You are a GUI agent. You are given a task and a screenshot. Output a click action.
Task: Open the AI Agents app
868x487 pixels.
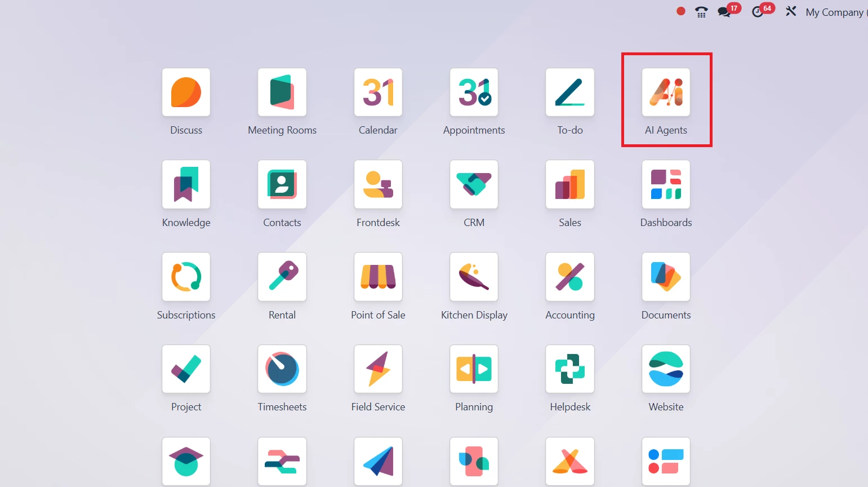(x=666, y=92)
